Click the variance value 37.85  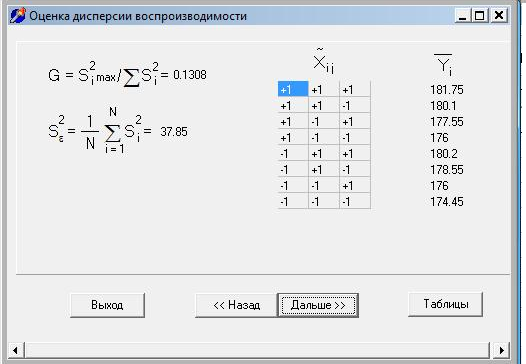[174, 132]
